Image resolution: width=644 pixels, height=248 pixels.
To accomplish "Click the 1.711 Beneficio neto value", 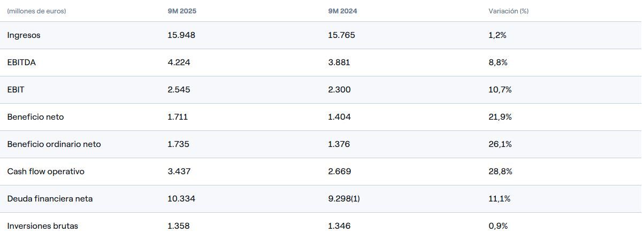I will click(178, 117).
